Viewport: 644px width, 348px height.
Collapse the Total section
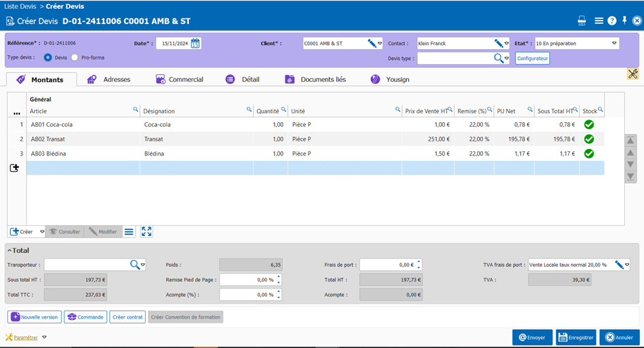[9, 250]
